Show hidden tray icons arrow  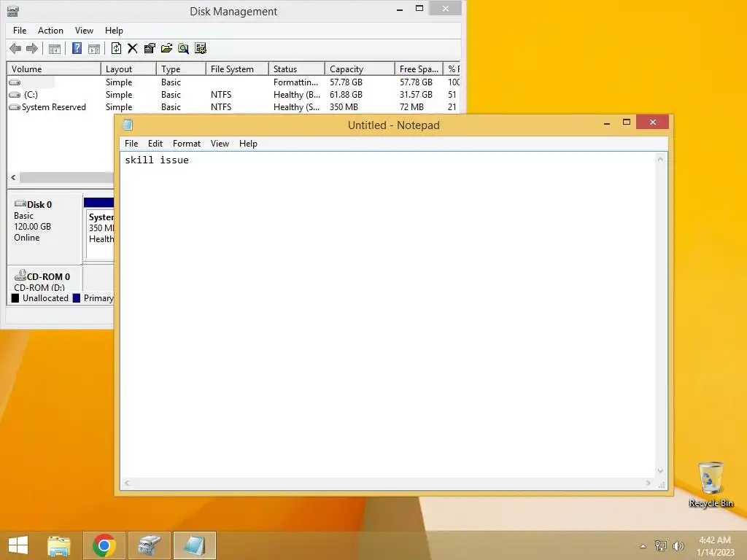click(x=643, y=546)
